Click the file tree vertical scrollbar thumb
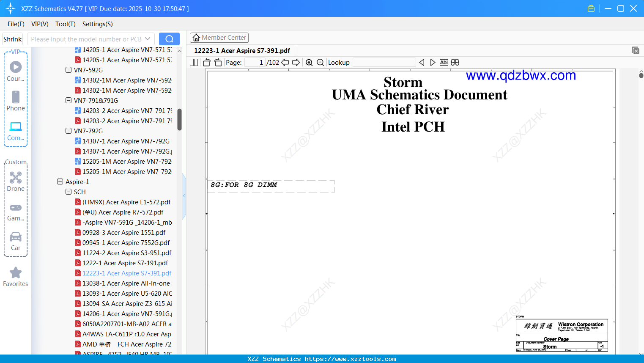Viewport: 644px width, 363px height. [179, 120]
